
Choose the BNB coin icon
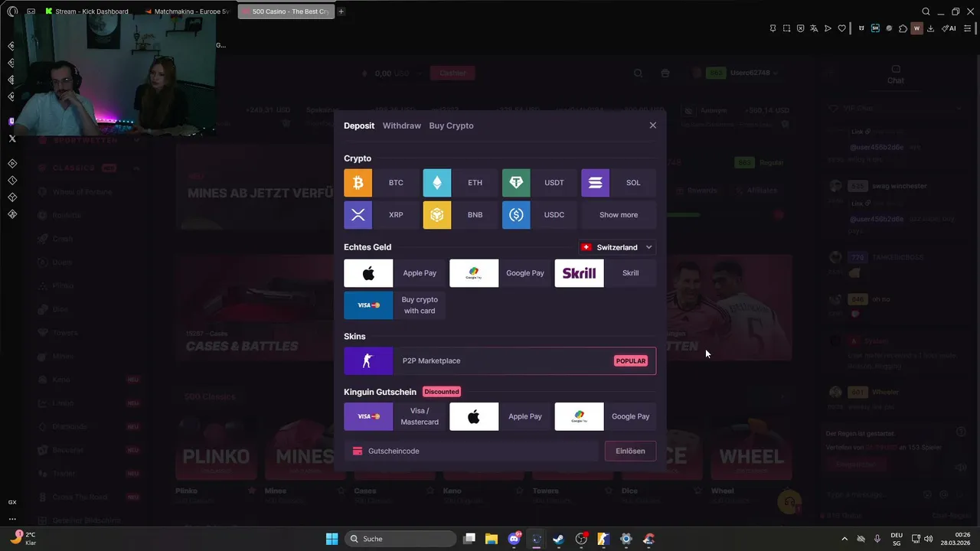[437, 215]
